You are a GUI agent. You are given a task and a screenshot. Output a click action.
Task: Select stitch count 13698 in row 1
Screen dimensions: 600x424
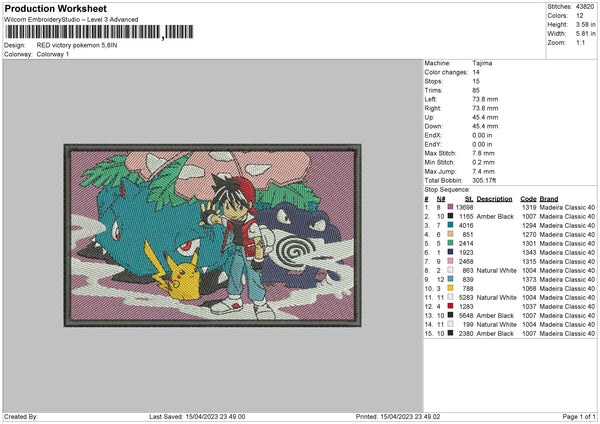coord(465,207)
